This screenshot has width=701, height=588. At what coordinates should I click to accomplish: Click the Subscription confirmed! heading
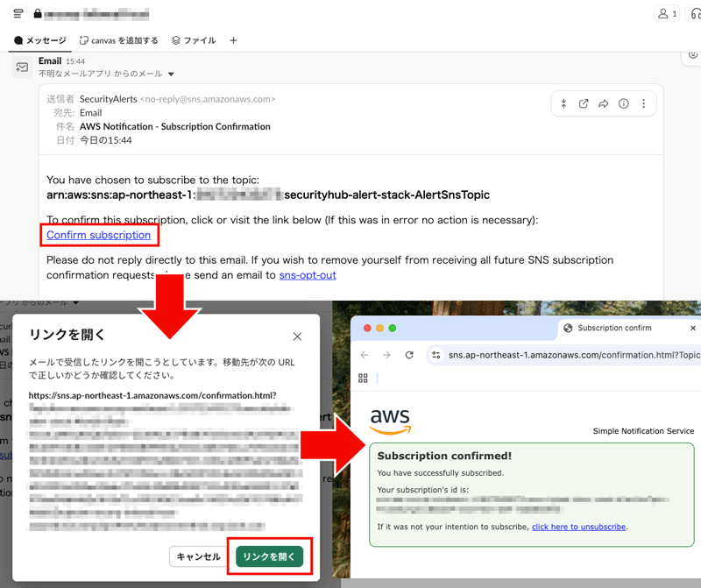444,456
